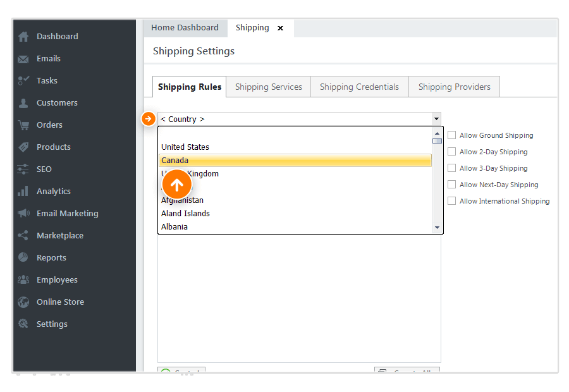The width and height of the screenshot is (569, 392).
Task: Click the Online Store globe icon
Action: 23,302
